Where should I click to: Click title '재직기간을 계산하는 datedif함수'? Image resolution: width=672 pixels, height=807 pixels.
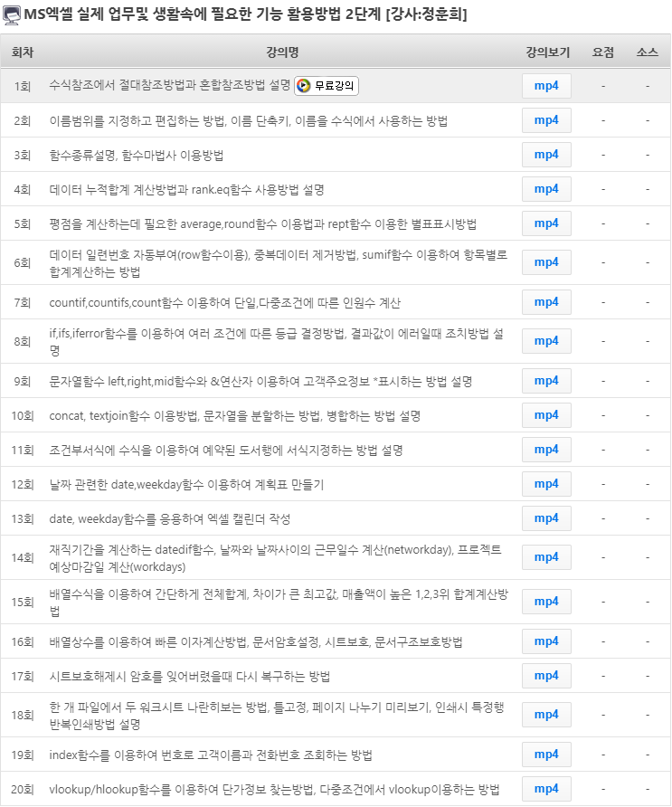click(275, 558)
